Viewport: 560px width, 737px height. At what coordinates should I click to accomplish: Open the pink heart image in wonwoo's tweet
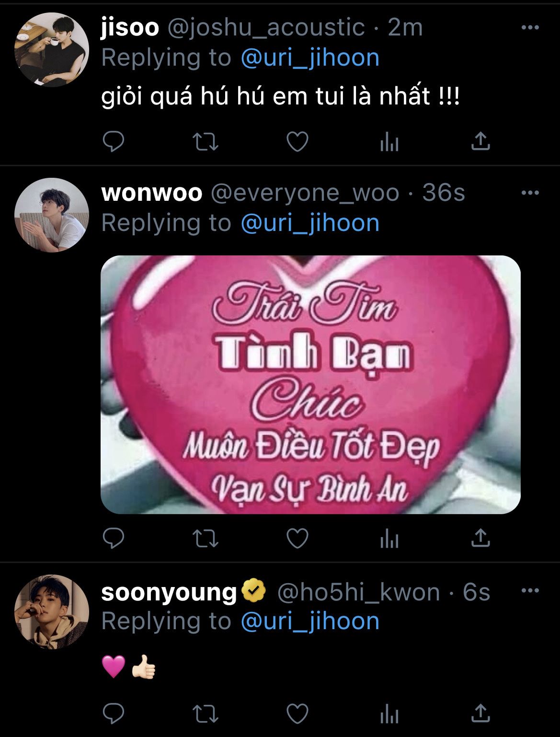[x=310, y=385]
